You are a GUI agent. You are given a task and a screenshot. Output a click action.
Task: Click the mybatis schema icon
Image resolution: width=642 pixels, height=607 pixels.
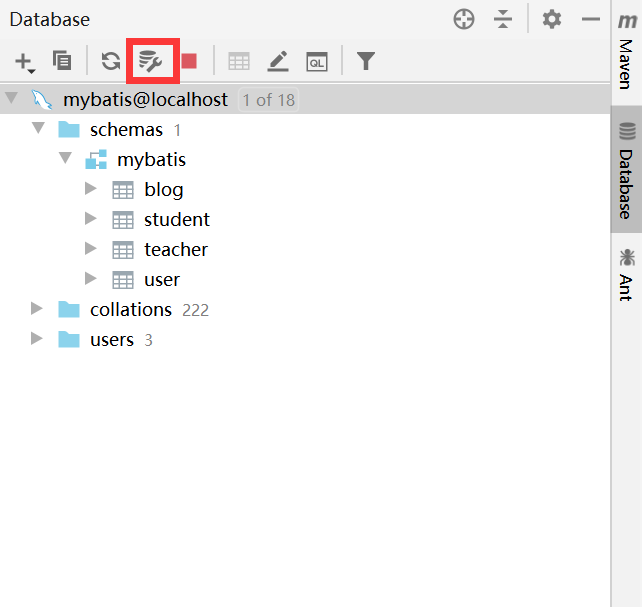click(96, 159)
